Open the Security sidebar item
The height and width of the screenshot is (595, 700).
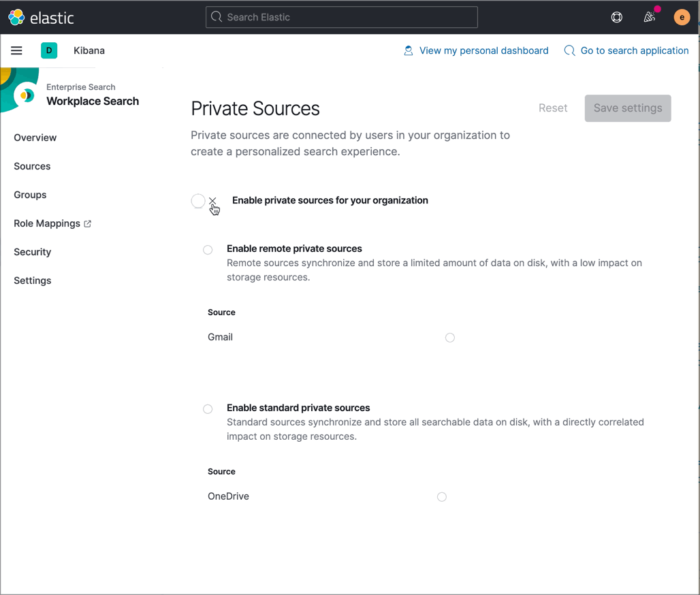[33, 252]
